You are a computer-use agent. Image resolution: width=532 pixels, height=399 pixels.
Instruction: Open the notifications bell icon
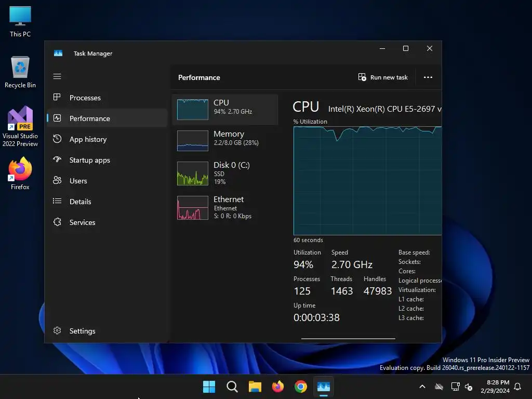tap(518, 387)
